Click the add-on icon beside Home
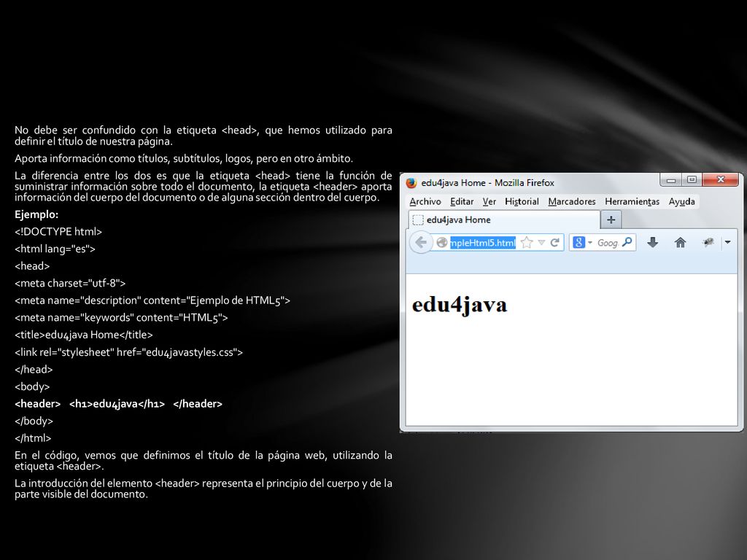This screenshot has width=747, height=560. 708,242
